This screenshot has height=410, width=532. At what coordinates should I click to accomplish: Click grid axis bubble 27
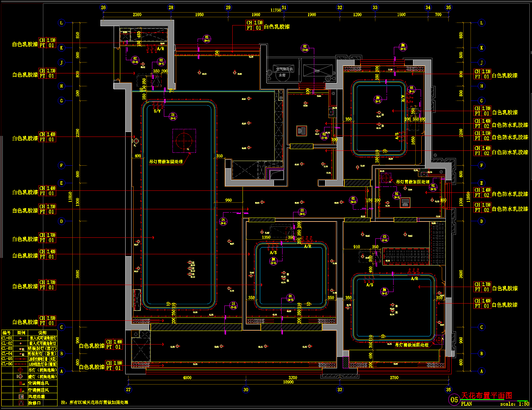coord(128,389)
